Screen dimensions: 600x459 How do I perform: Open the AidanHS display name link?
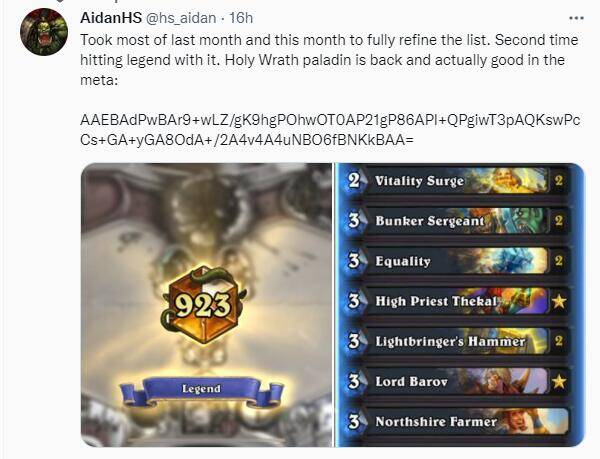[111, 18]
